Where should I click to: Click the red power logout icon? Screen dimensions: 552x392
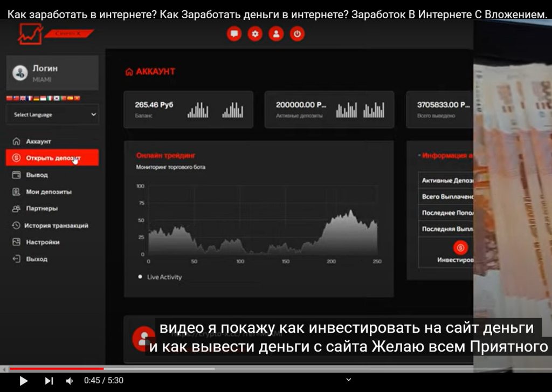pos(297,34)
